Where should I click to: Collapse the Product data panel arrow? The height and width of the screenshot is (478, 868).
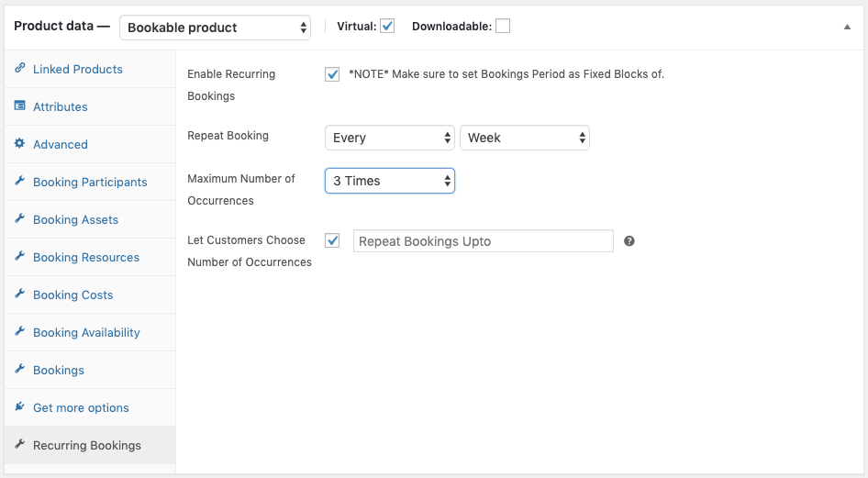[847, 27]
